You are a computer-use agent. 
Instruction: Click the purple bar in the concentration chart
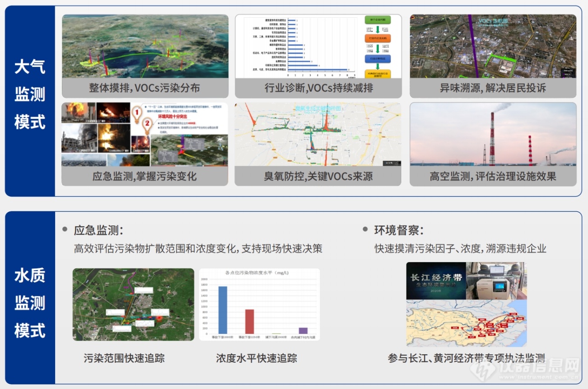pyautogui.click(x=303, y=331)
